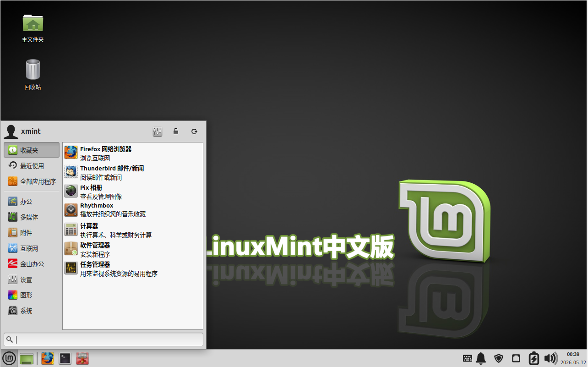Select 收藏夹 favorites category
Viewport: 588px width, 367px height.
point(32,150)
